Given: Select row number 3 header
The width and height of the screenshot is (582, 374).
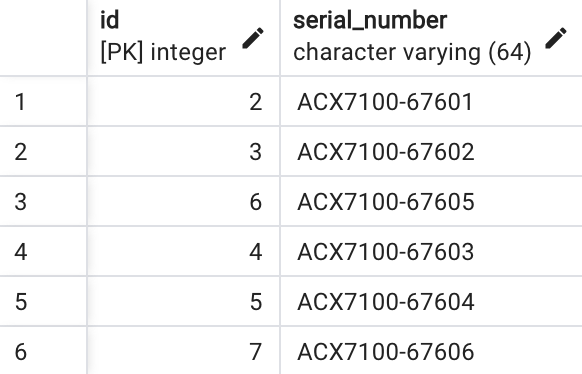Looking at the screenshot, I should (x=43, y=201).
